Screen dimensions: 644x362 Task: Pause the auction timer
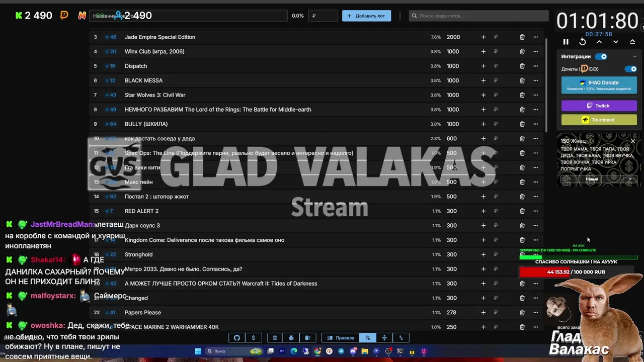pos(566,42)
